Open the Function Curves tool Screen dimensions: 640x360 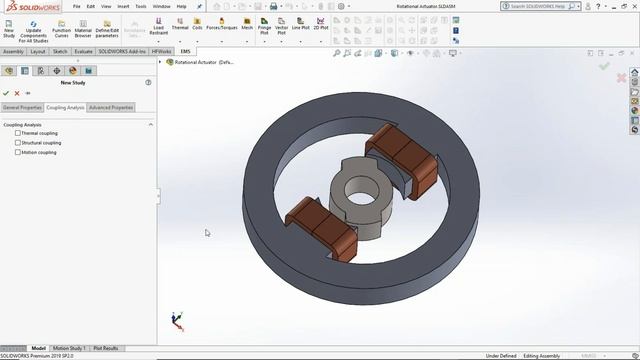tap(62, 29)
